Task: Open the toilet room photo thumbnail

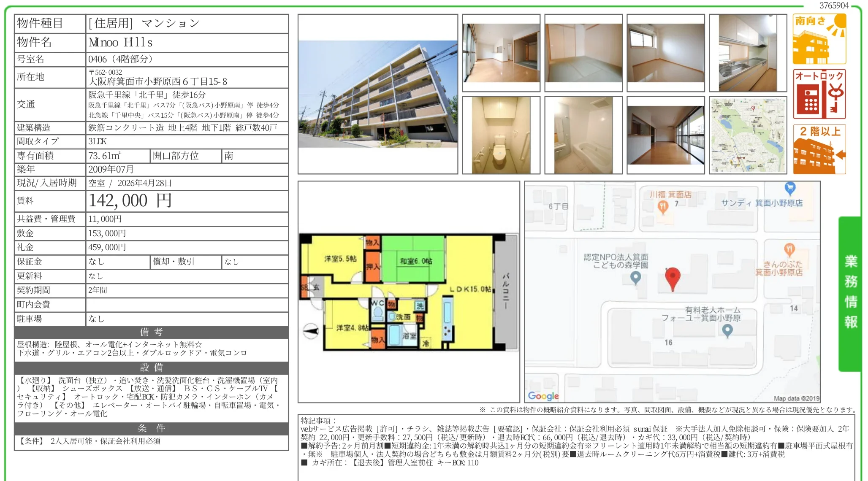Action: (x=501, y=135)
